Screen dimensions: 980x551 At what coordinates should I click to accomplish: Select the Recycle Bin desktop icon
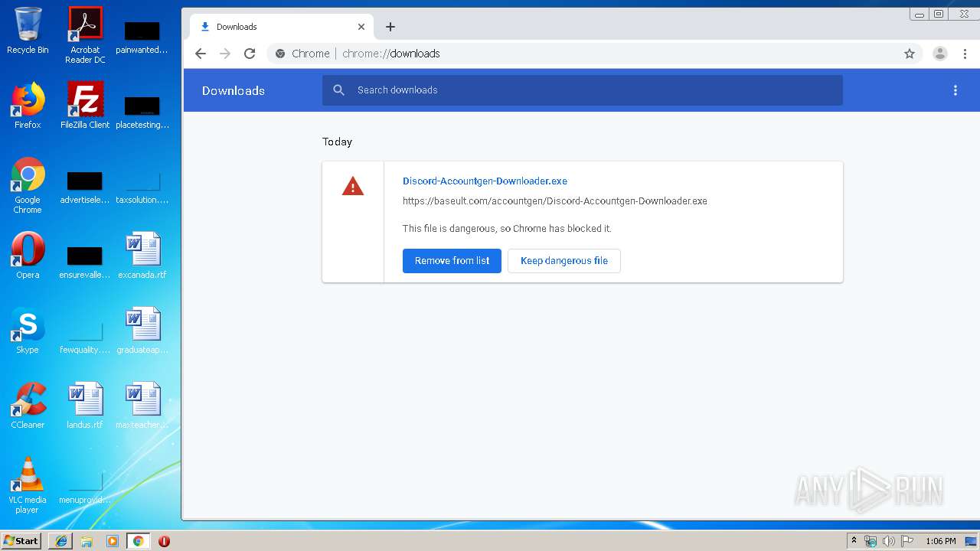28,31
